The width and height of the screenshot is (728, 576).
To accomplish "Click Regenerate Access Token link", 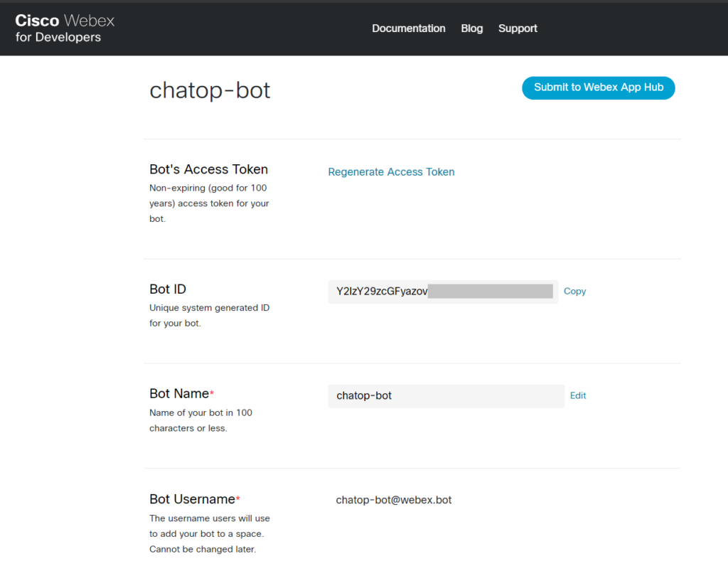I will pyautogui.click(x=391, y=172).
